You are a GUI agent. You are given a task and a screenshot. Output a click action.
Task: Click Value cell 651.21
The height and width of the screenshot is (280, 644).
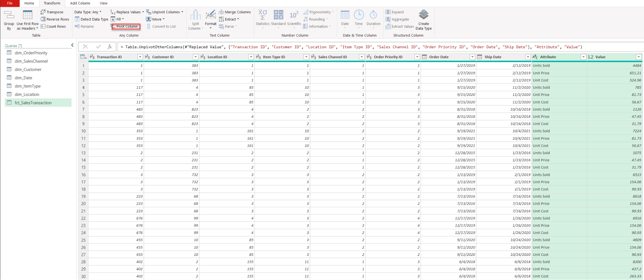614,73
